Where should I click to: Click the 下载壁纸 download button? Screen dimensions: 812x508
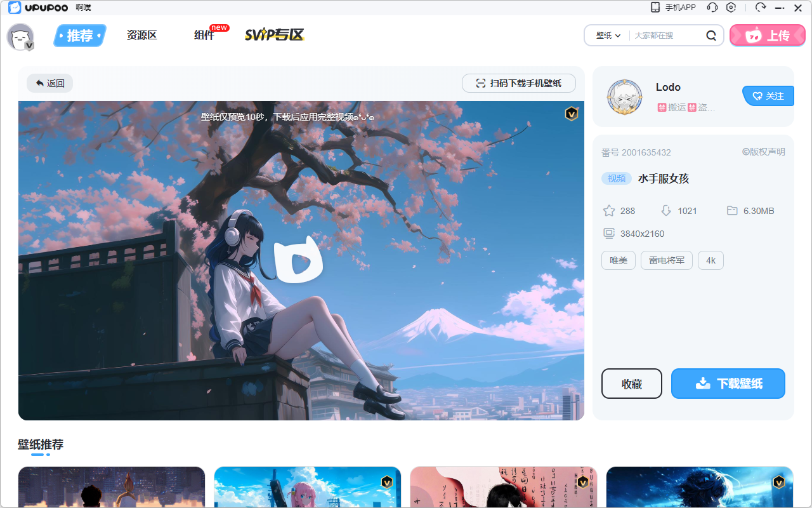point(728,384)
